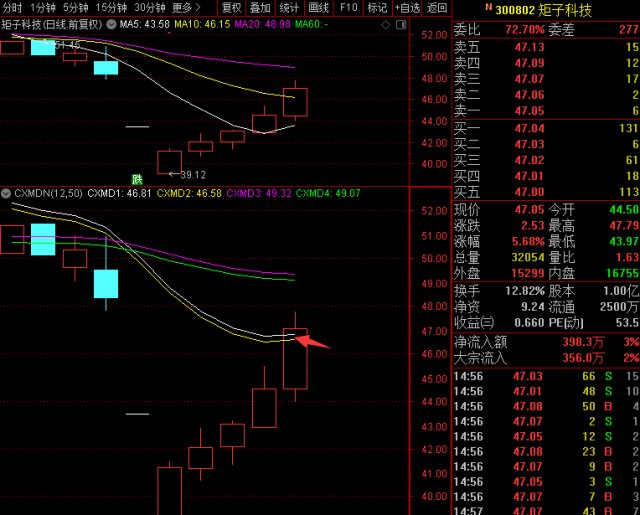Switch to the 分时 view
This screenshot has height=515, width=640.
pyautogui.click(x=12, y=7)
